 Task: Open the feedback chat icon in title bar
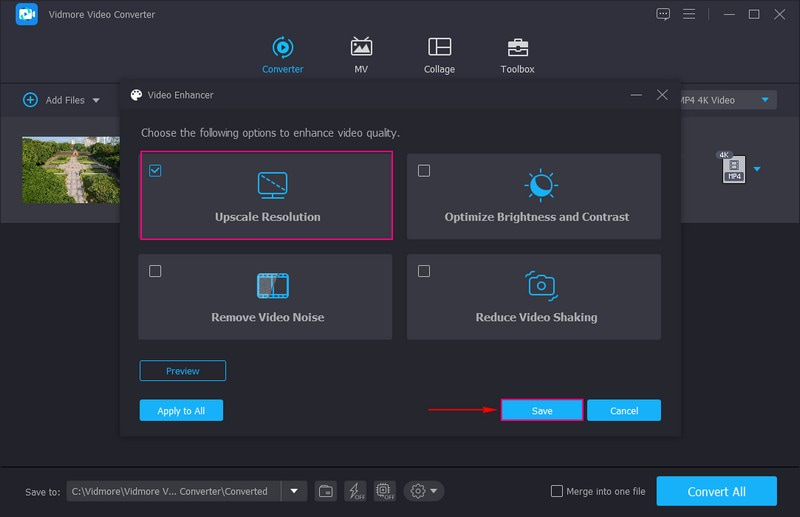(662, 14)
